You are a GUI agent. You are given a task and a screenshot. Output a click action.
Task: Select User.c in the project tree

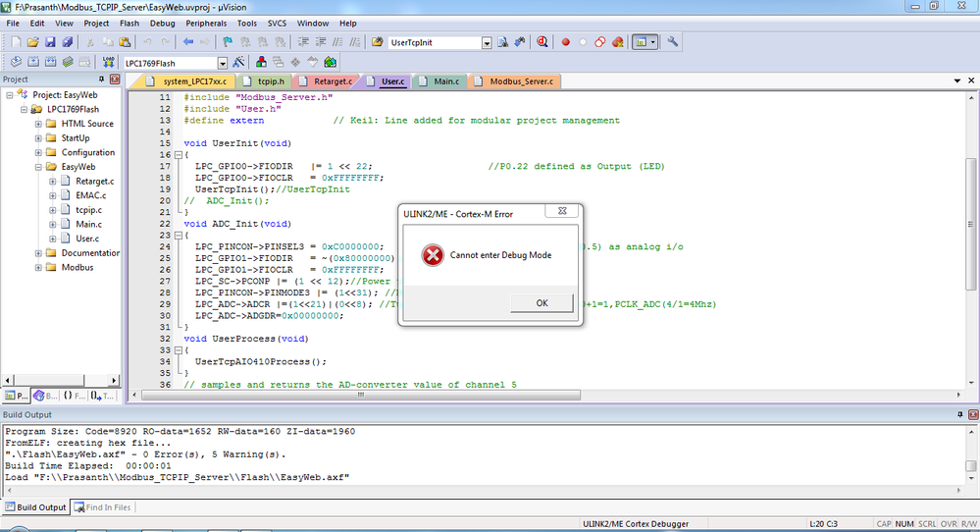click(87, 239)
